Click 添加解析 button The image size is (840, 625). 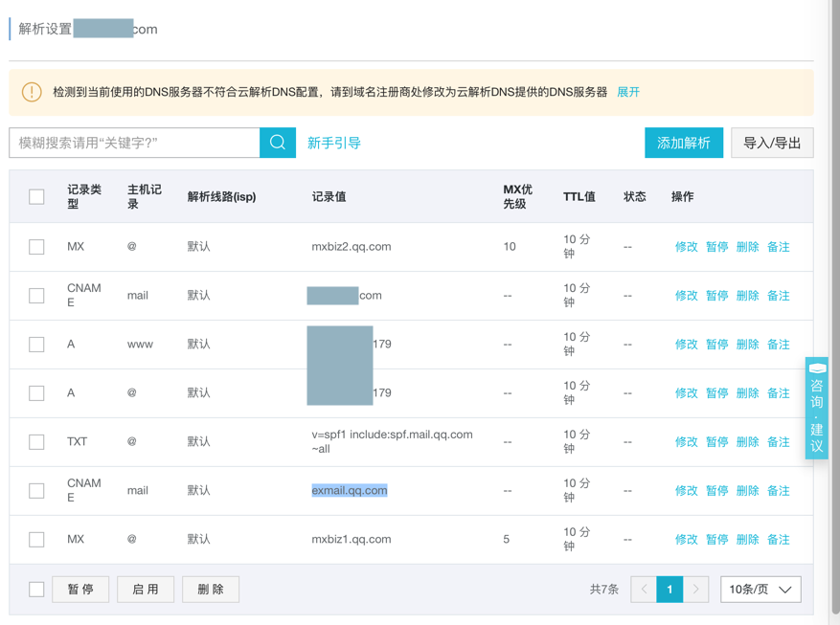tap(683, 143)
